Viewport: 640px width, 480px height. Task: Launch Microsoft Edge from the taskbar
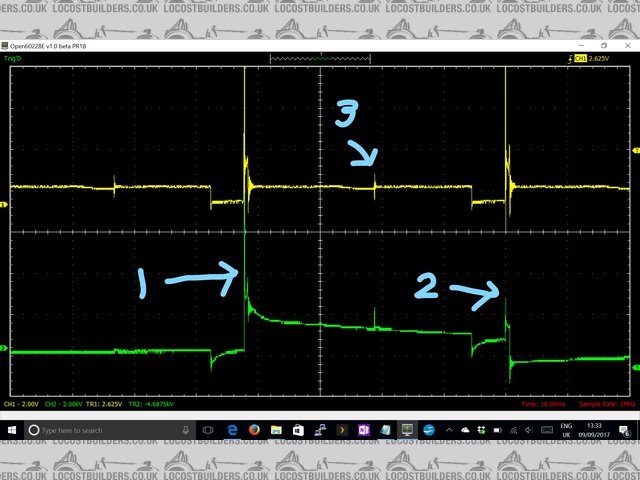[x=231, y=429]
